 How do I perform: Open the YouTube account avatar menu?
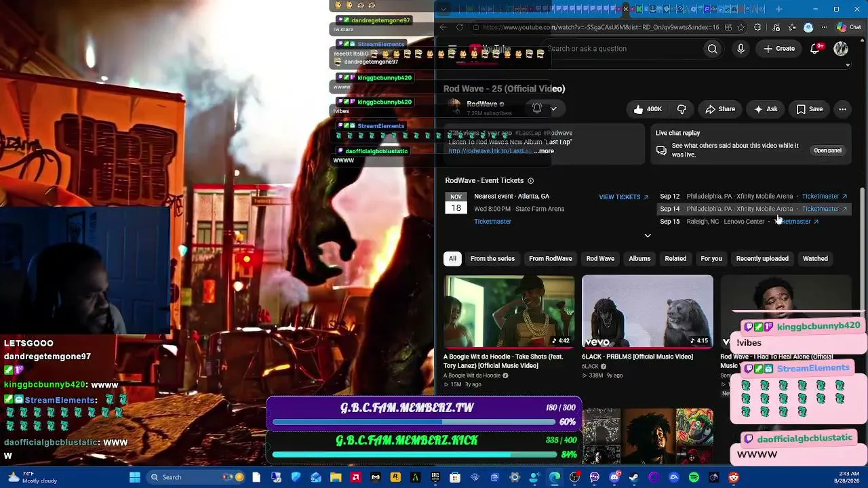(841, 49)
